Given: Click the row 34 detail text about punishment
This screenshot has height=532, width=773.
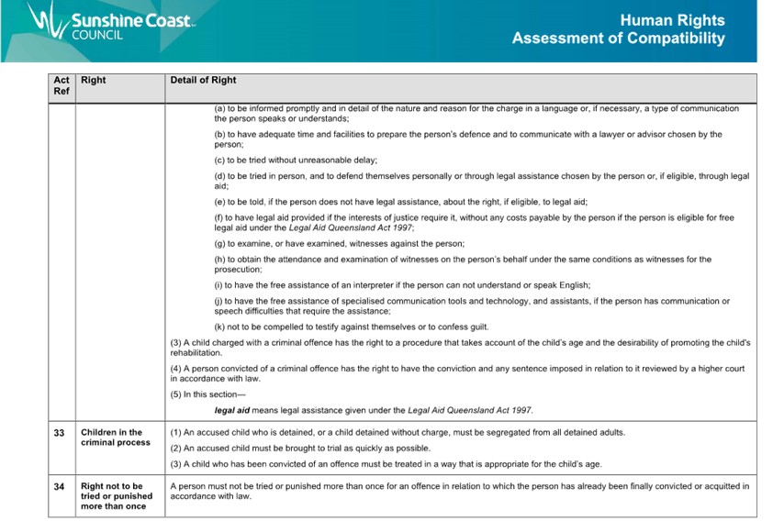Looking at the screenshot, I should pos(459,491).
